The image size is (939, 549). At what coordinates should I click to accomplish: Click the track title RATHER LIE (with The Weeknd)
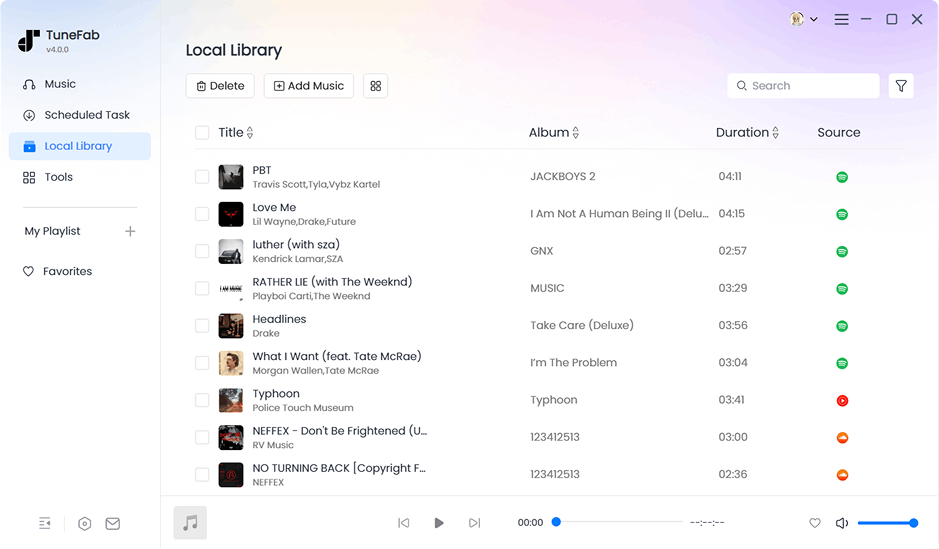point(332,281)
